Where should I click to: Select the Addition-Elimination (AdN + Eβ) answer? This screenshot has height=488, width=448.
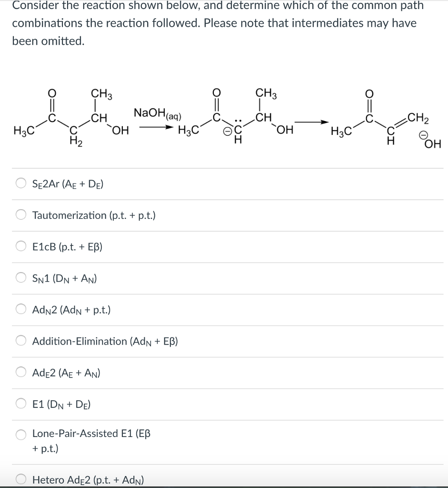pyautogui.click(x=21, y=341)
